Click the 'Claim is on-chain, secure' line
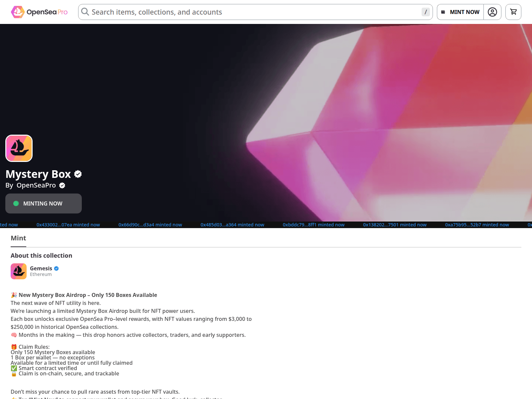Image resolution: width=532 pixels, height=399 pixels. tap(69, 373)
